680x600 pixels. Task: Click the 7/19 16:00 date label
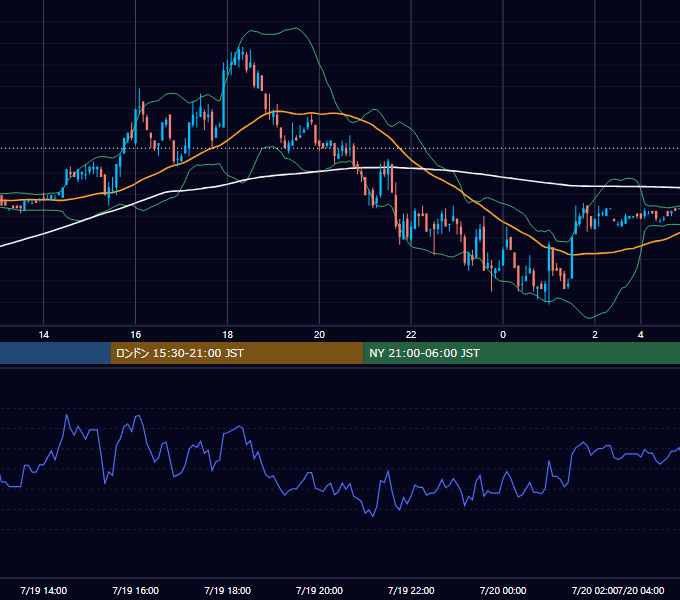pyautogui.click(x=136, y=590)
